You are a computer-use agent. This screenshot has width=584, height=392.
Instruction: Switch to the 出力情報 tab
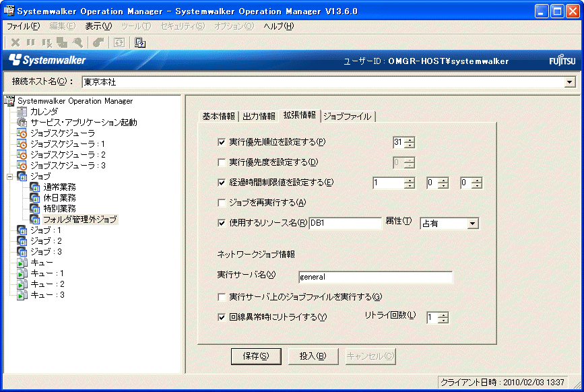[259, 117]
